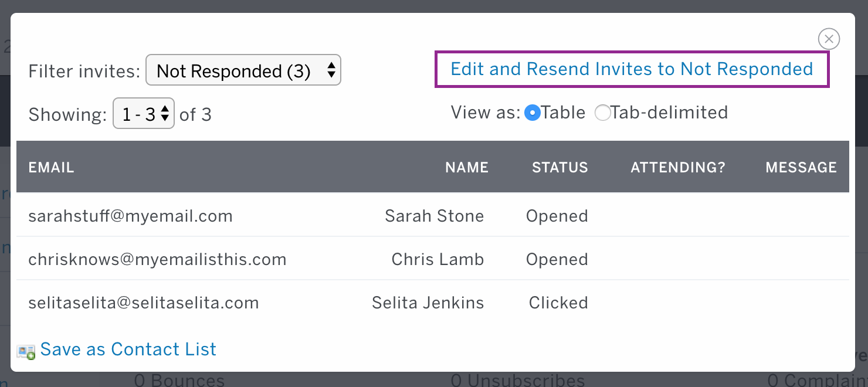This screenshot has width=868, height=387.
Task: Click the Sarah Stone name cell
Action: 435,216
